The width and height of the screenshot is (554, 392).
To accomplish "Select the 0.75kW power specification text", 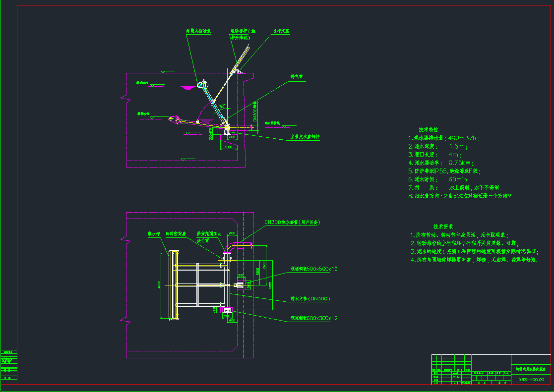I will click(461, 163).
